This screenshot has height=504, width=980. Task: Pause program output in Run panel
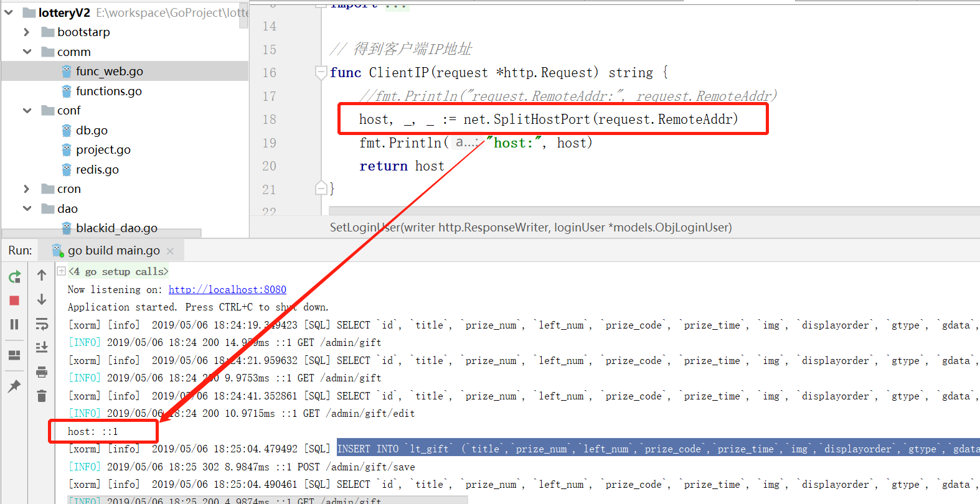(x=14, y=324)
